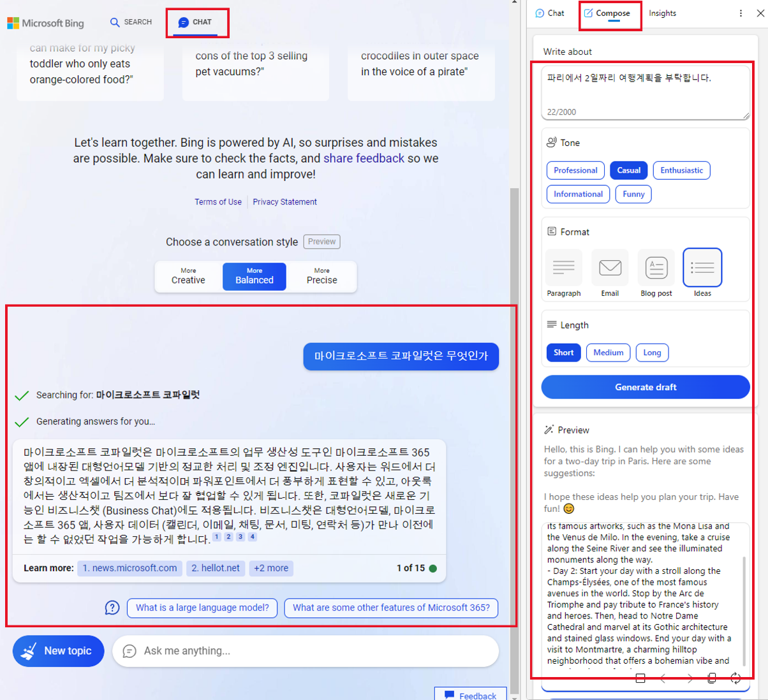This screenshot has width=768, height=700.
Task: Click the copy draft icon in Preview
Action: [x=712, y=678]
